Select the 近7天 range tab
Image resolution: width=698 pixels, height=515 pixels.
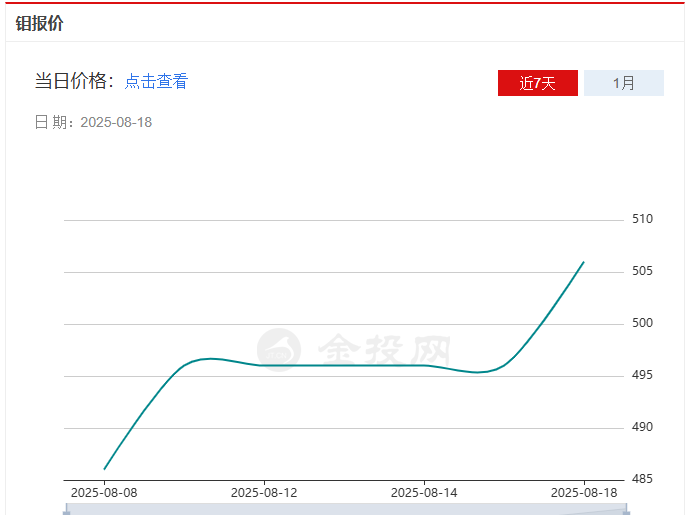[x=538, y=83]
